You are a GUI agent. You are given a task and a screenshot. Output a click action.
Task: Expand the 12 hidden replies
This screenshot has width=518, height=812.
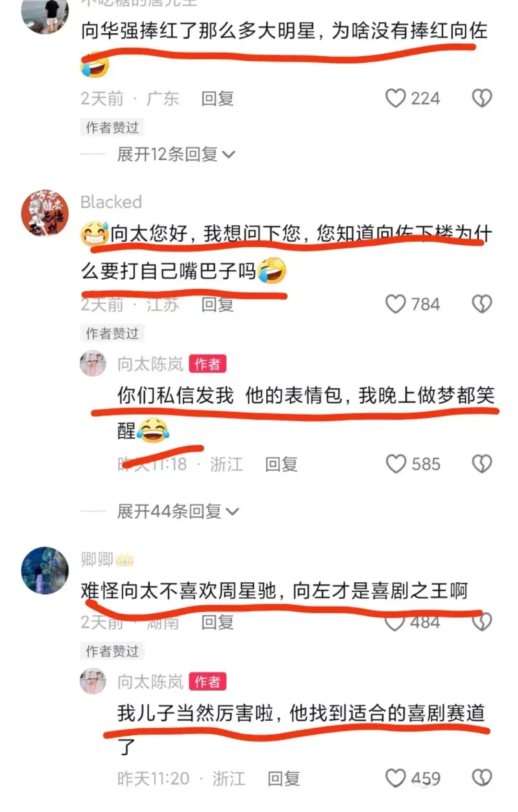pyautogui.click(x=176, y=155)
